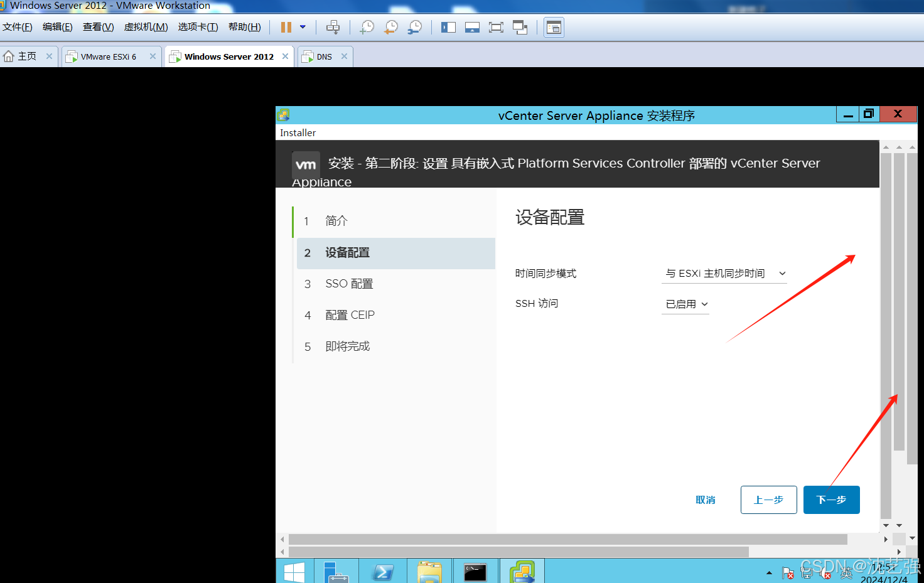Close the DNS tab
Viewport: 924px width, 583px height.
[x=344, y=56]
